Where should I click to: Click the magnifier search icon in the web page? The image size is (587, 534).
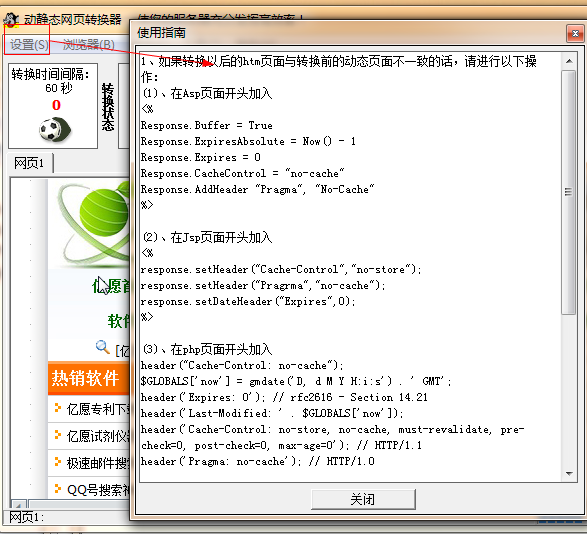[x=103, y=347]
